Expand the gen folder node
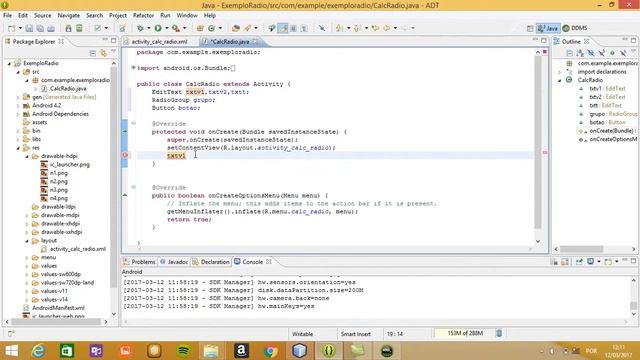Image resolution: width=640 pixels, height=360 pixels. [x=18, y=97]
